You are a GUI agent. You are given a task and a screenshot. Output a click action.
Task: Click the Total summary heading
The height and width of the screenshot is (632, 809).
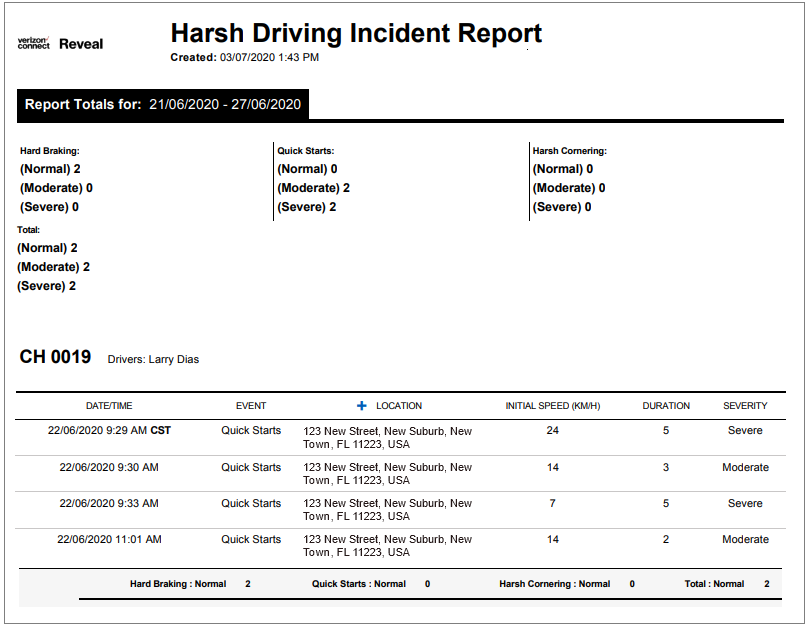pos(28,230)
